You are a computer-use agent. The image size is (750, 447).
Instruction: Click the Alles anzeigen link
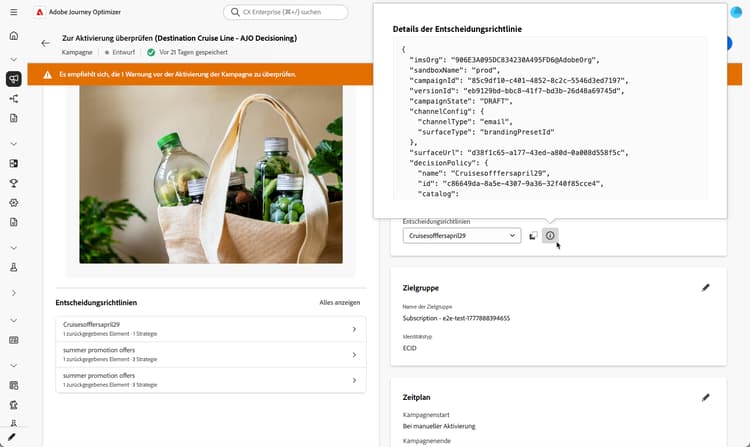pyautogui.click(x=340, y=303)
